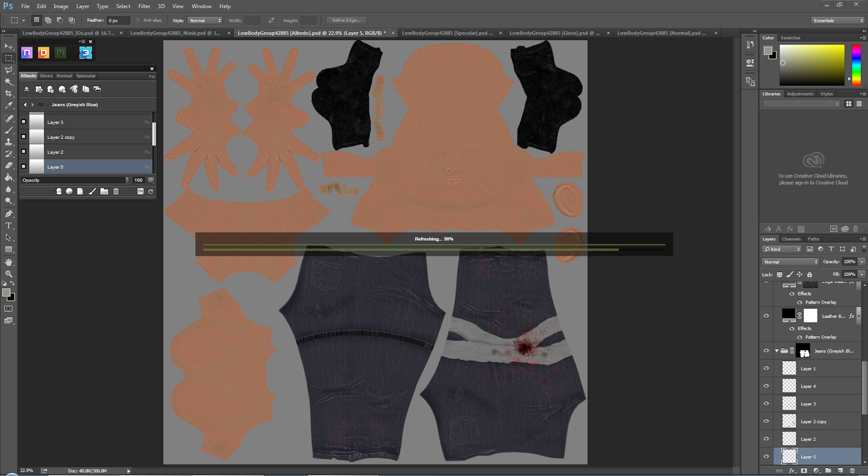Select the Brush tool

pos(9,130)
